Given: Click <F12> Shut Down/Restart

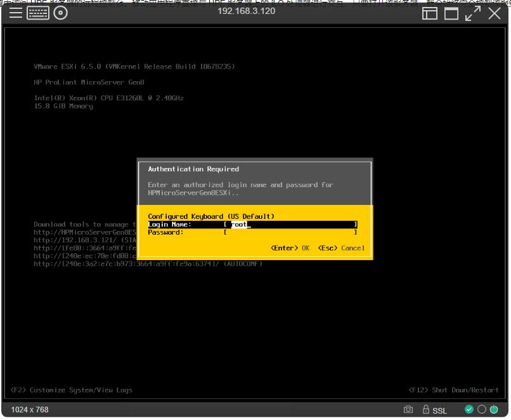Looking at the screenshot, I should click(x=453, y=390).
